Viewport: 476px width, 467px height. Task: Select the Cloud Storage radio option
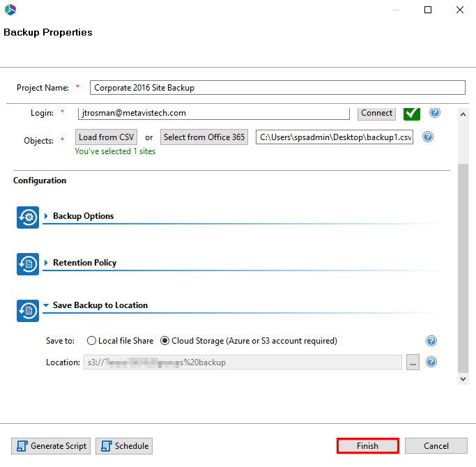coord(165,341)
